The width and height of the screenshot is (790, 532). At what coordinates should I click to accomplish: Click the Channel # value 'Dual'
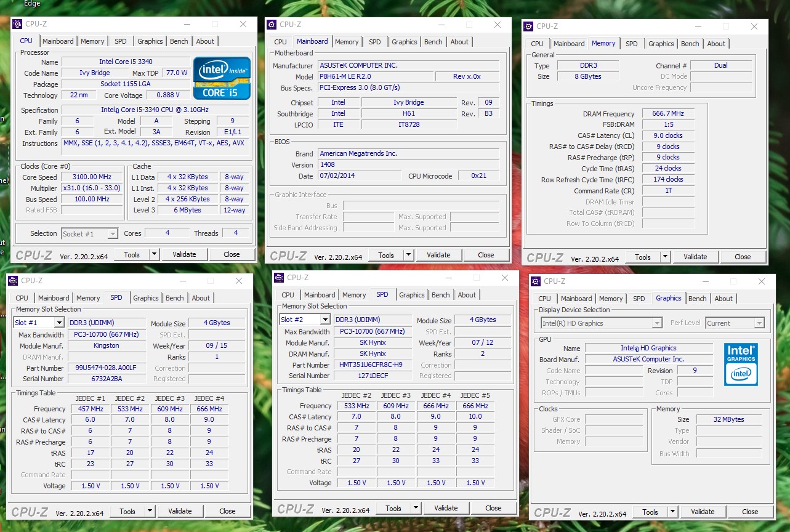point(721,66)
